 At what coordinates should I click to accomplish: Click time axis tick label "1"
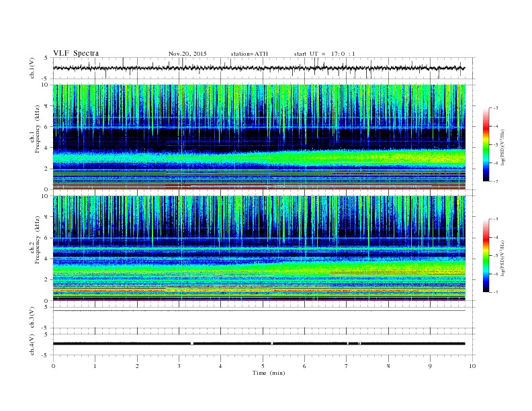click(95, 366)
